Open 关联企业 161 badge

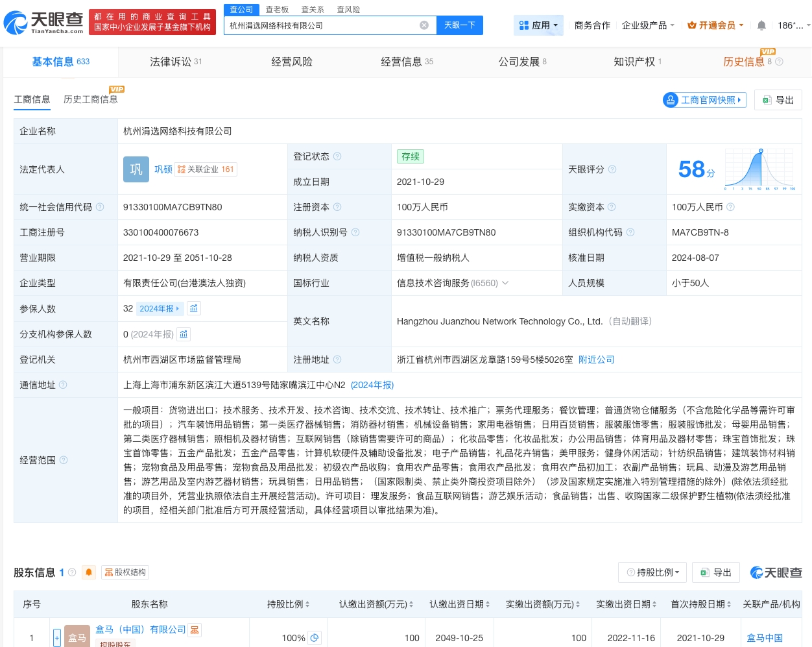click(206, 169)
